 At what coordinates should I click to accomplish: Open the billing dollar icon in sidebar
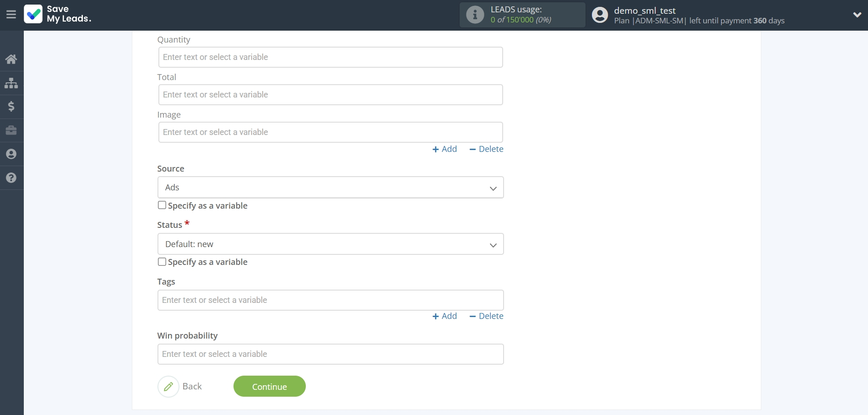coord(11,107)
